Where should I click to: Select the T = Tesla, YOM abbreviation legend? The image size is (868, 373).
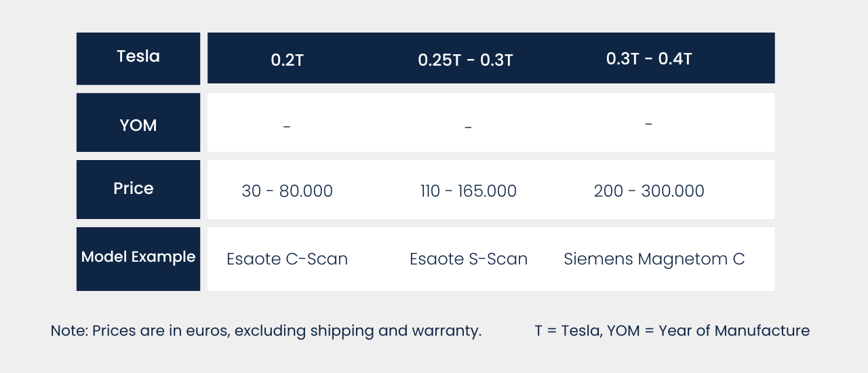[672, 331]
